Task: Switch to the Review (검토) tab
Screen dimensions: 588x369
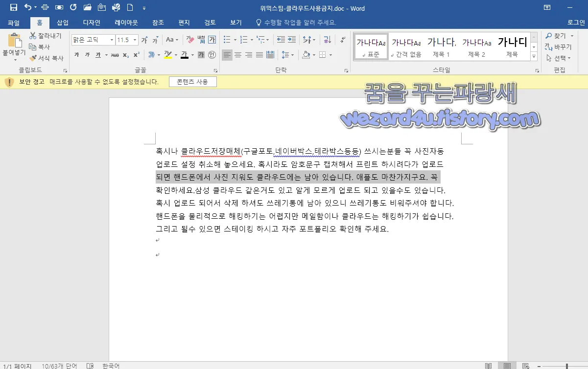Action: point(210,23)
